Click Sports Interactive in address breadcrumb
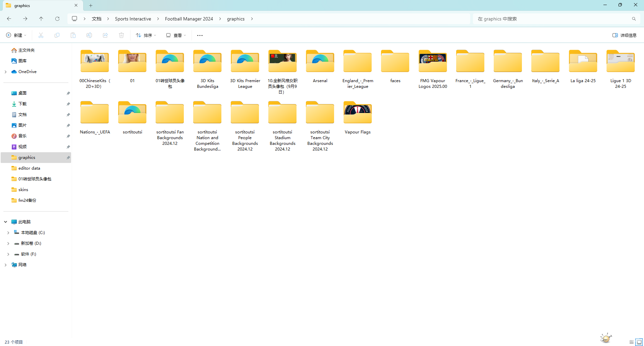This screenshot has height=346, width=644. [x=133, y=19]
